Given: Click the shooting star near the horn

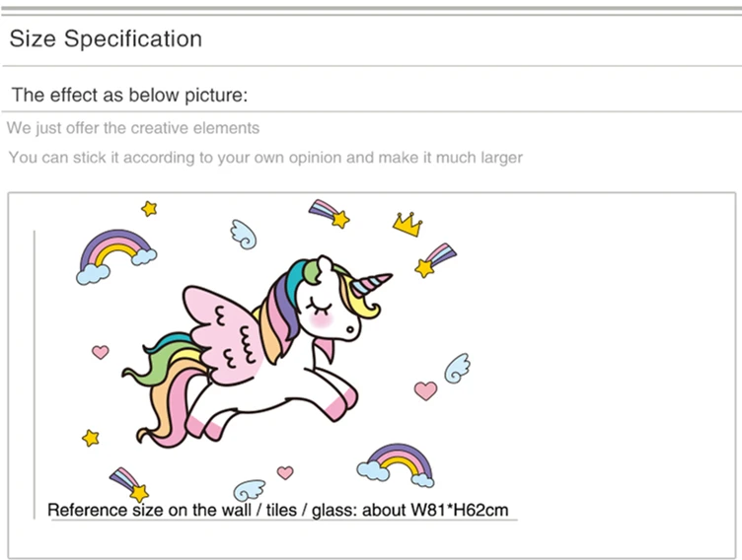Looking at the screenshot, I should coord(435,260).
